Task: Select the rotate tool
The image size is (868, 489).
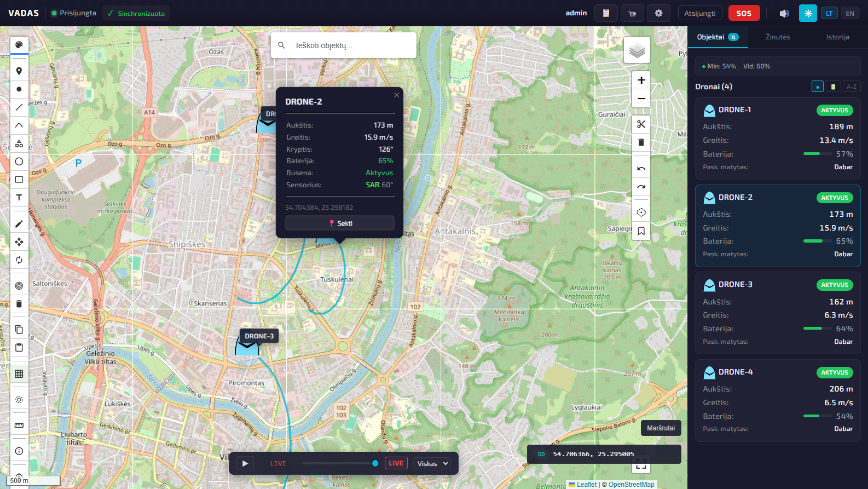Action: (x=19, y=260)
